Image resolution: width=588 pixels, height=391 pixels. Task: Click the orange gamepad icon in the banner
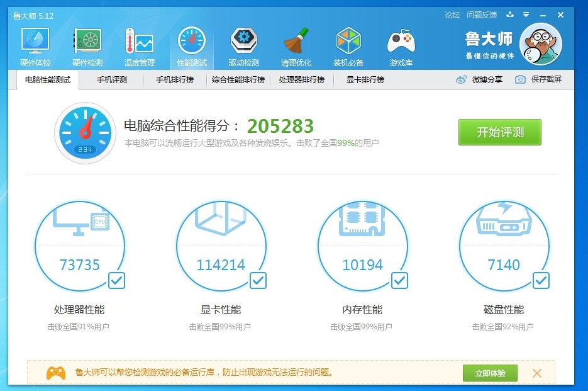click(x=56, y=373)
